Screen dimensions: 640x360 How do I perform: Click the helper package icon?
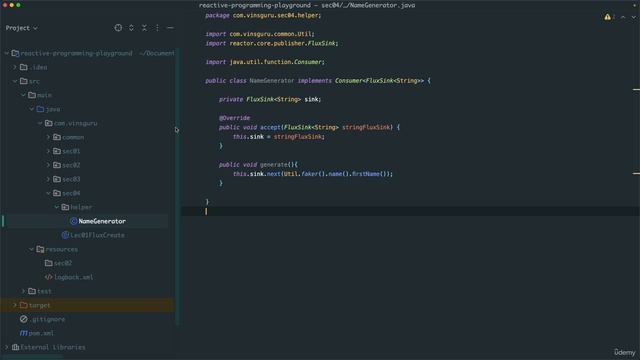pyautogui.click(x=65, y=207)
